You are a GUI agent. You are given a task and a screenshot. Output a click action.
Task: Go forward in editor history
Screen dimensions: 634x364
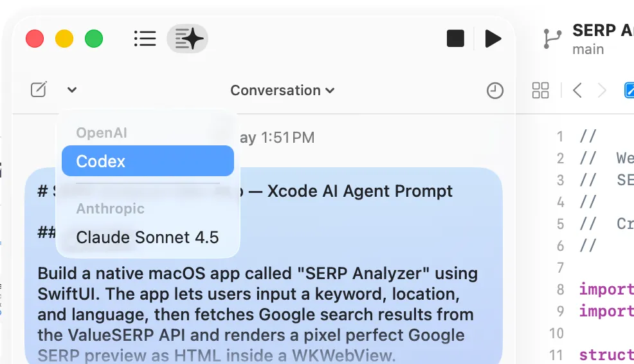[x=602, y=91]
